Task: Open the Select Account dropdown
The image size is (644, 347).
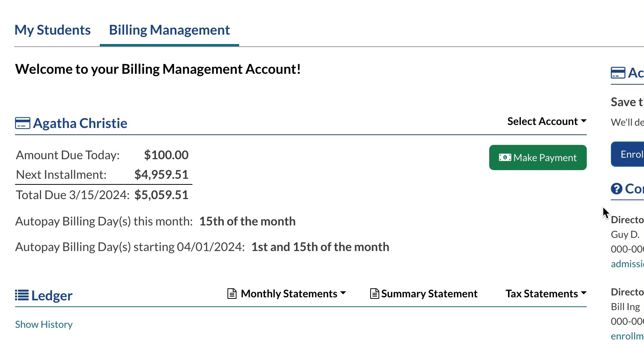Action: [x=546, y=121]
